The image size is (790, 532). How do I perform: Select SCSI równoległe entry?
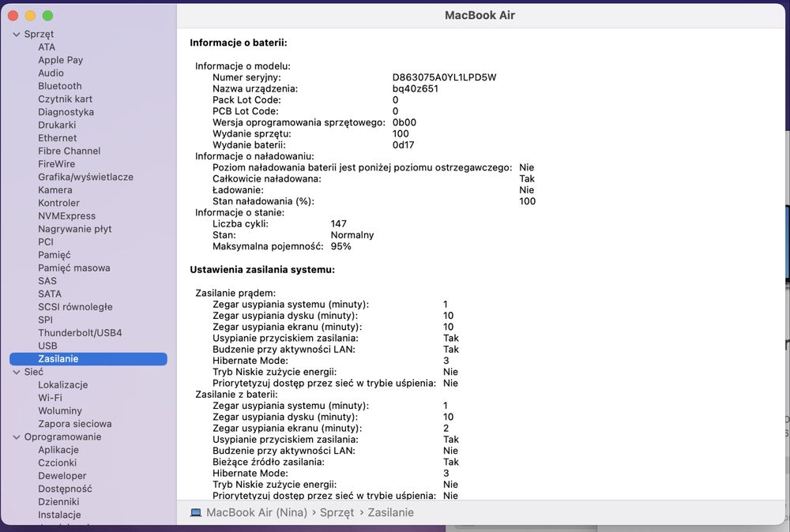[76, 307]
